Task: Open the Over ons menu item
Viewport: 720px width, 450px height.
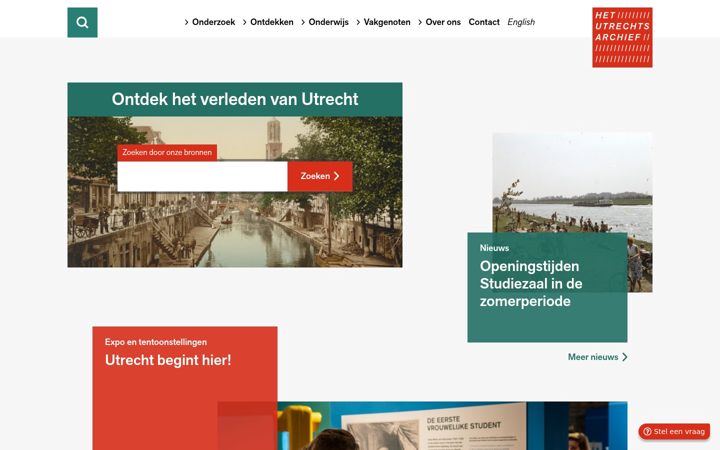Action: [x=443, y=22]
